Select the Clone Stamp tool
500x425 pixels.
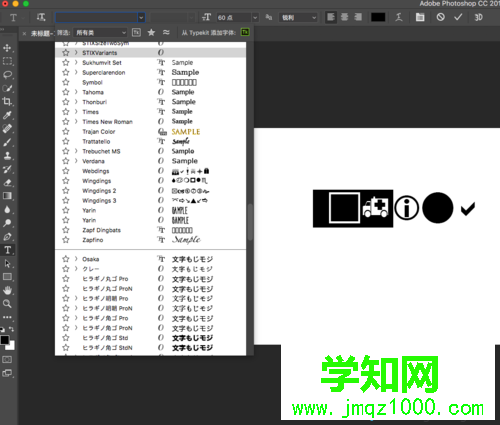[7, 156]
